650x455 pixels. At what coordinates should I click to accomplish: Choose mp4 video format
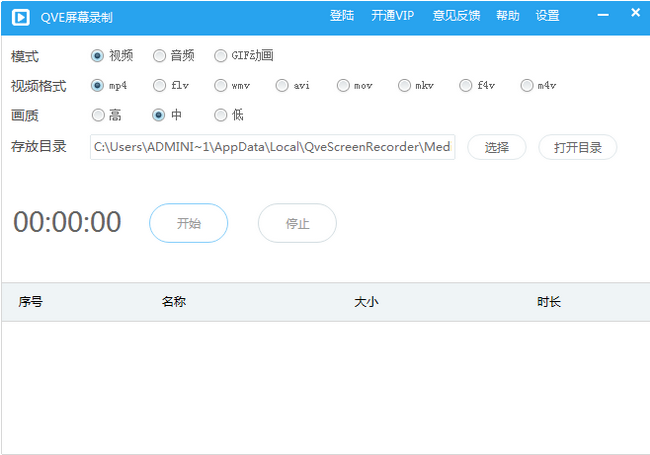tap(109, 85)
